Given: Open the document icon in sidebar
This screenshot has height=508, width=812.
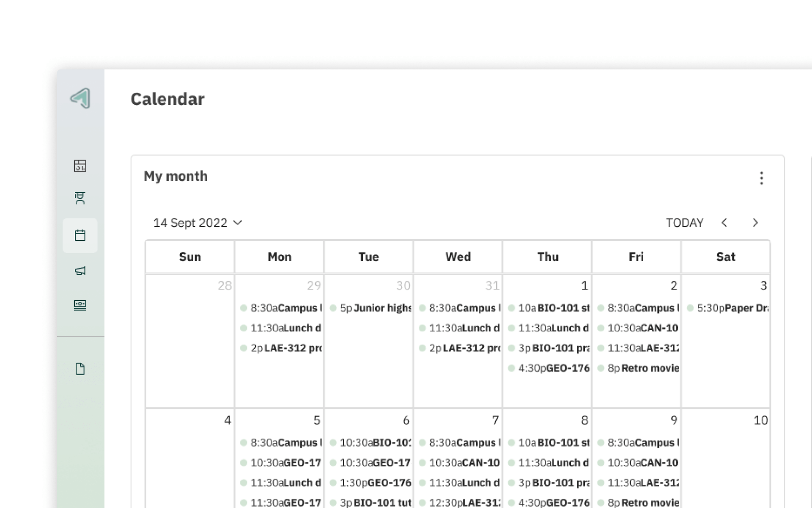Looking at the screenshot, I should point(80,369).
